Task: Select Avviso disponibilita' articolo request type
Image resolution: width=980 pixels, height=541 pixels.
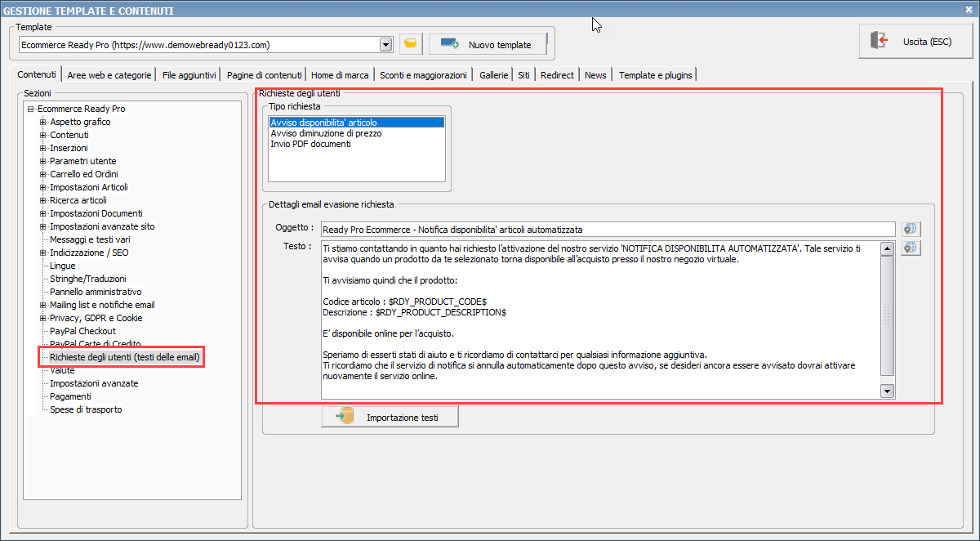Action: (357, 123)
